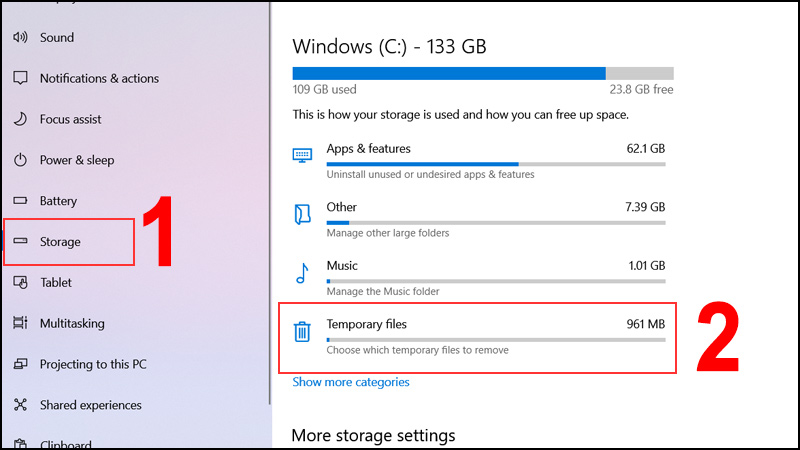
Task: Click the Tablet icon in sidebar
Action: 19,283
